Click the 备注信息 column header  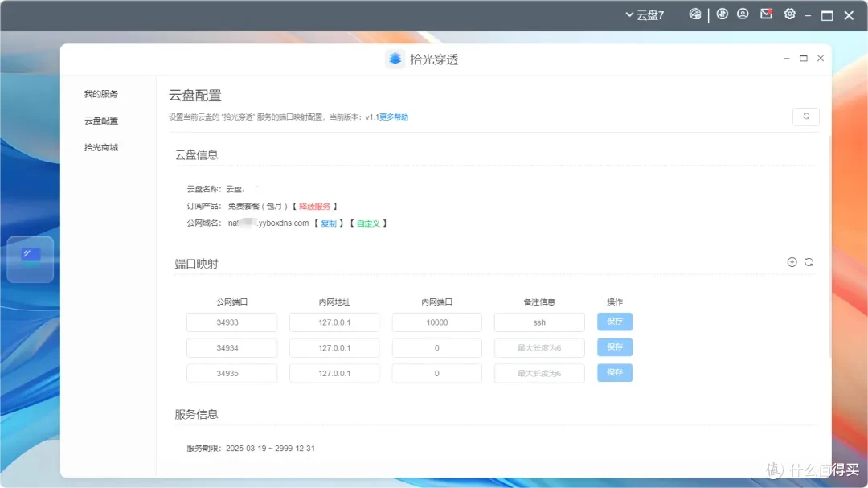pyautogui.click(x=539, y=301)
